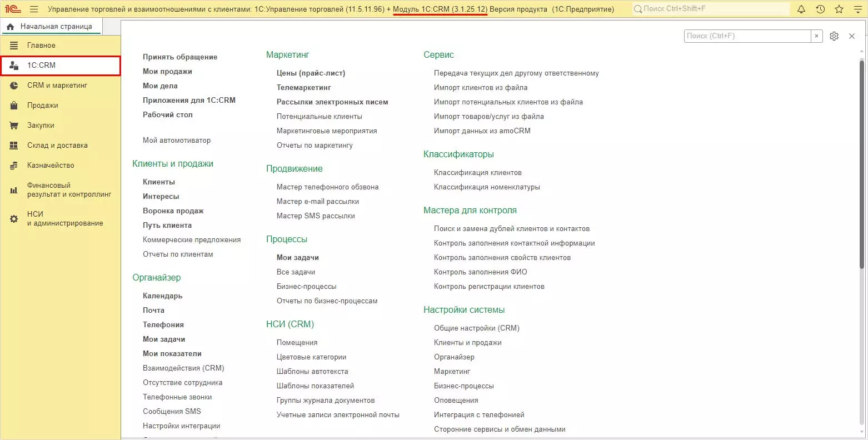Open Классификация клиентов

point(478,173)
